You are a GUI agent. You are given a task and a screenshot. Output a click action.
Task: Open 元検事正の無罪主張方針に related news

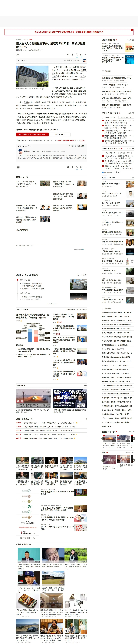pos(64,184)
